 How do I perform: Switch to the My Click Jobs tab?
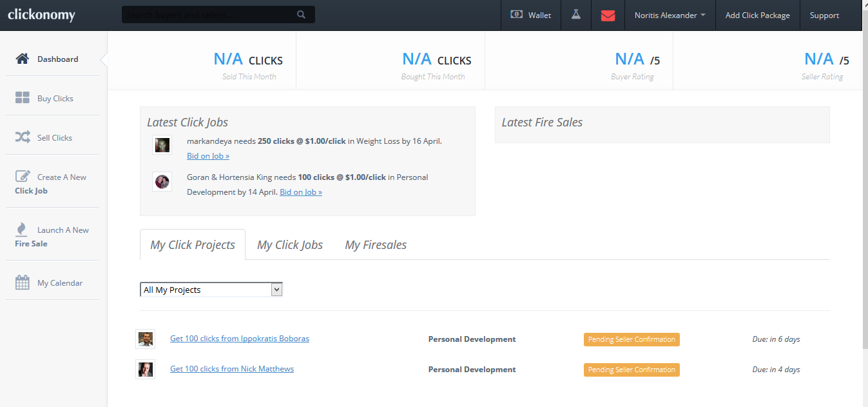290,244
